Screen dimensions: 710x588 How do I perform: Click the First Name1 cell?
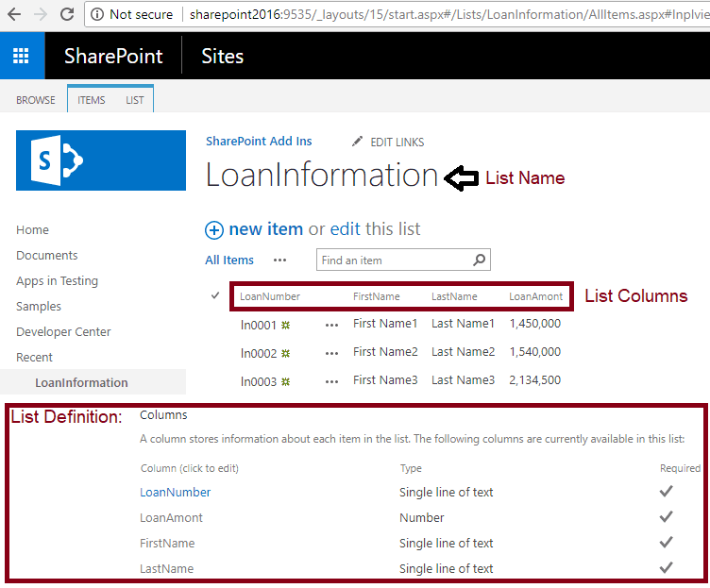tap(385, 323)
